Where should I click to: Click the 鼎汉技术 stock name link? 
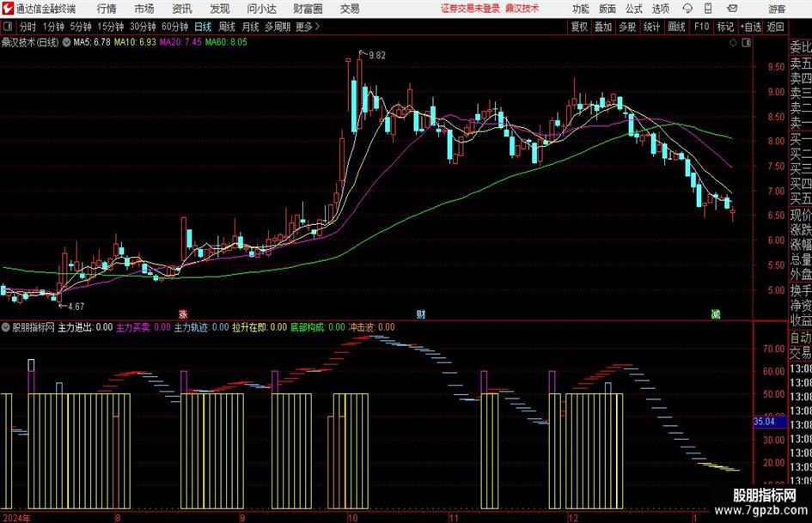[522, 9]
